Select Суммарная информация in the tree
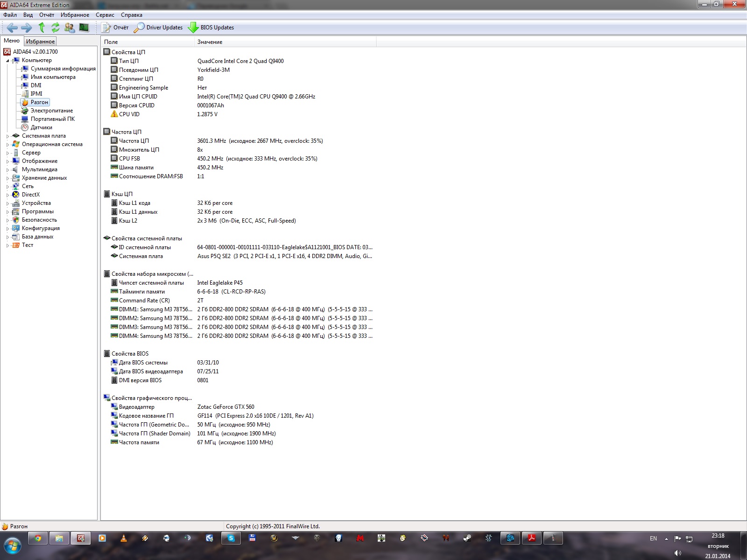The width and height of the screenshot is (747, 560). click(x=63, y=69)
